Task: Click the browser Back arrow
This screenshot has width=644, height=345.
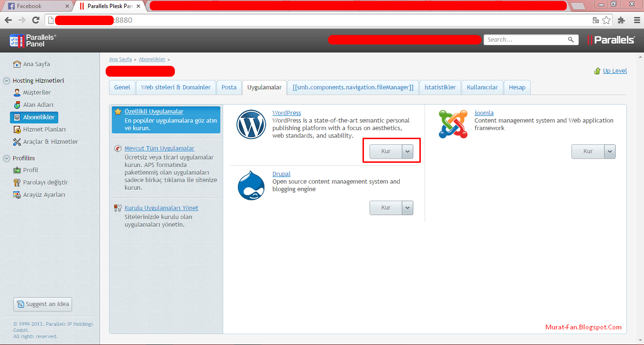Action: (x=8, y=20)
